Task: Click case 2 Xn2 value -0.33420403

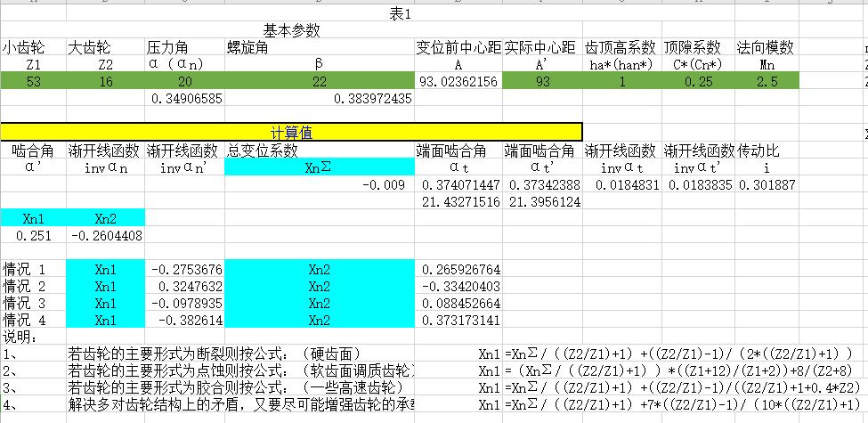Action: point(458,286)
